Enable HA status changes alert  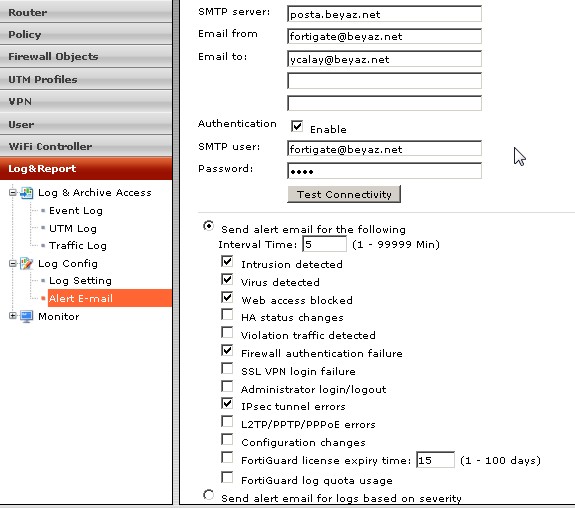(x=227, y=315)
